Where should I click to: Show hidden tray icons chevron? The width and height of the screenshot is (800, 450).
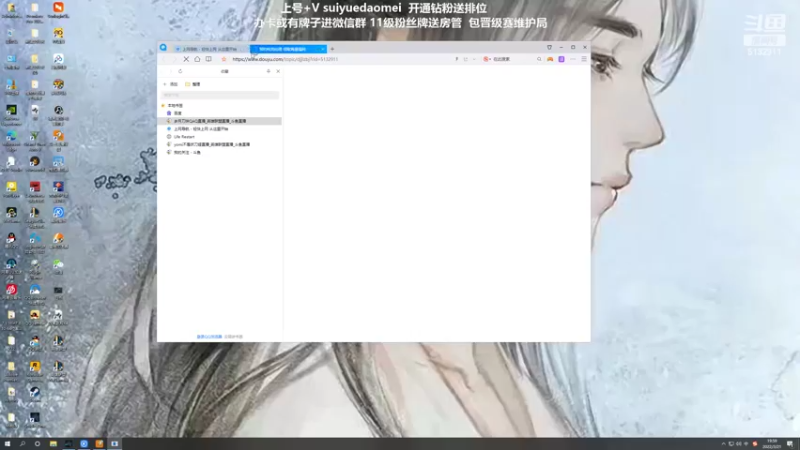(x=723, y=444)
